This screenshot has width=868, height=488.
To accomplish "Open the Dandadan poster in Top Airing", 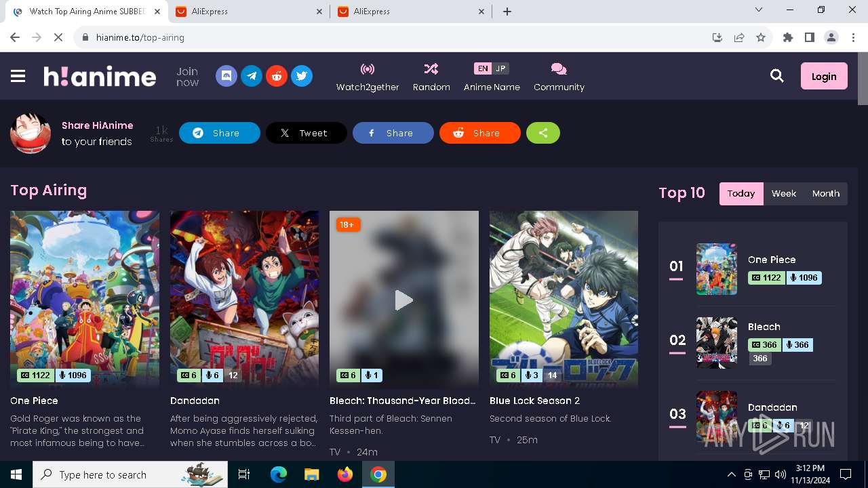I will (x=244, y=299).
